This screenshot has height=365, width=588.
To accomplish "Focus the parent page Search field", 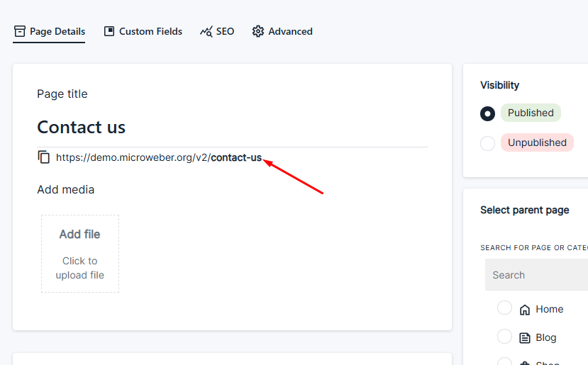I will click(536, 275).
